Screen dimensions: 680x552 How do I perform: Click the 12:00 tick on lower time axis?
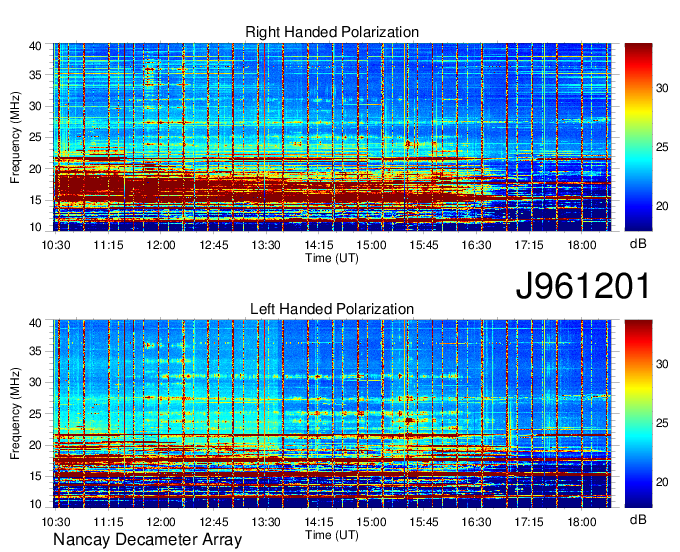pos(161,522)
